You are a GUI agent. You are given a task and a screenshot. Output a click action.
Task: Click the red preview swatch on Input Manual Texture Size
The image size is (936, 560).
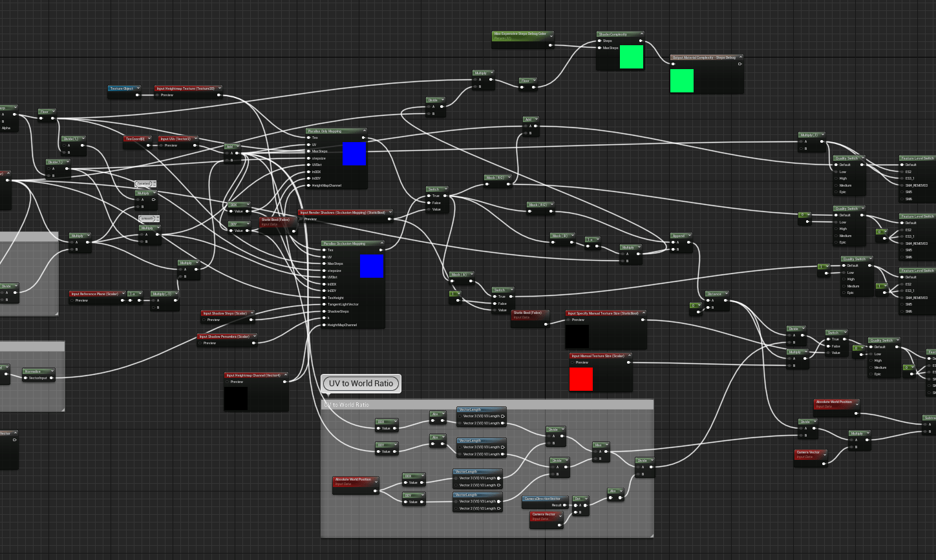pos(581,380)
